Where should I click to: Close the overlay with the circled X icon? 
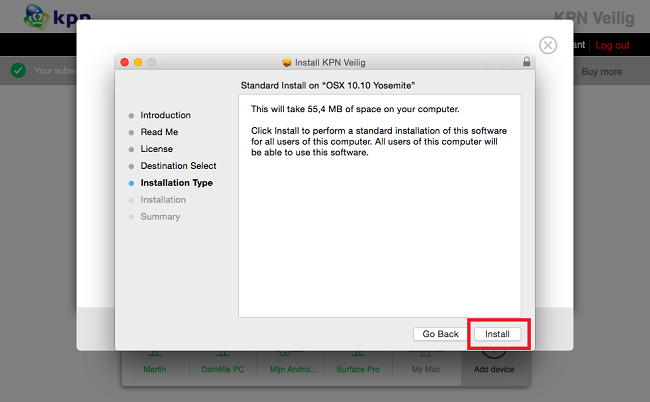point(547,45)
